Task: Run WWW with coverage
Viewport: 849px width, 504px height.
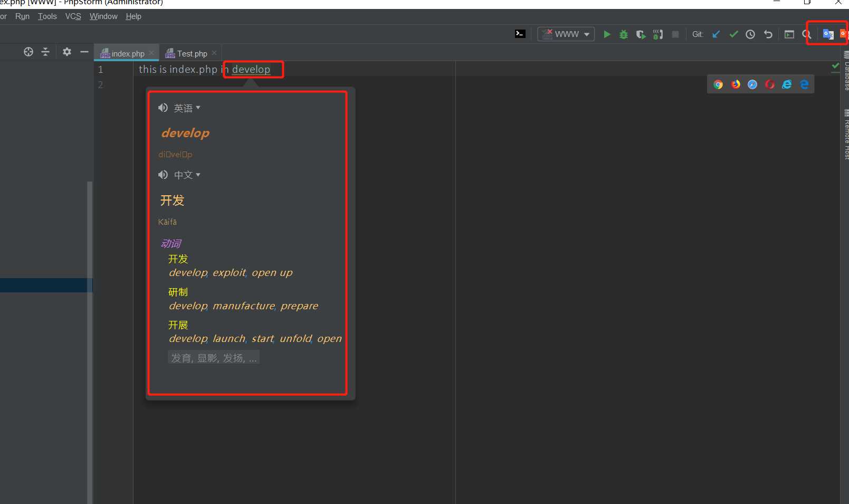Action: [x=641, y=34]
